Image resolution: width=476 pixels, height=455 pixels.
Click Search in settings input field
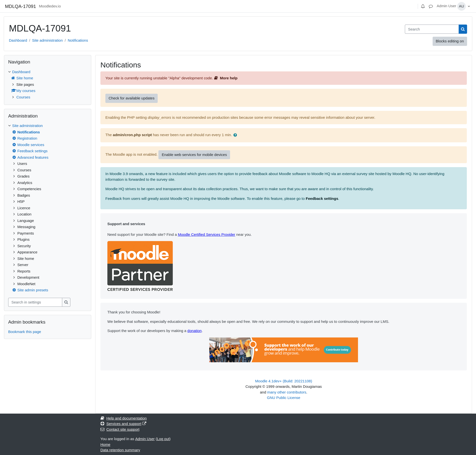[35, 302]
